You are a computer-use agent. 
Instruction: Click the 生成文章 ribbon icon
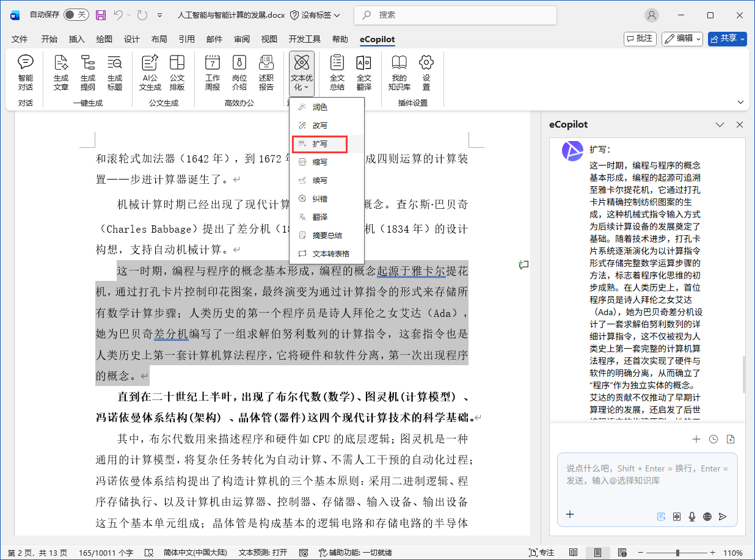61,73
